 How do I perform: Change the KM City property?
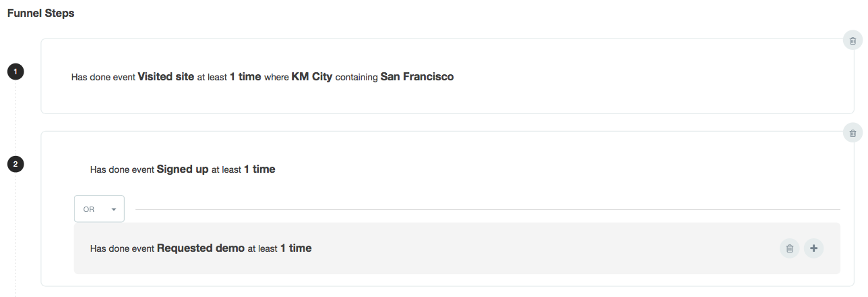(x=312, y=77)
